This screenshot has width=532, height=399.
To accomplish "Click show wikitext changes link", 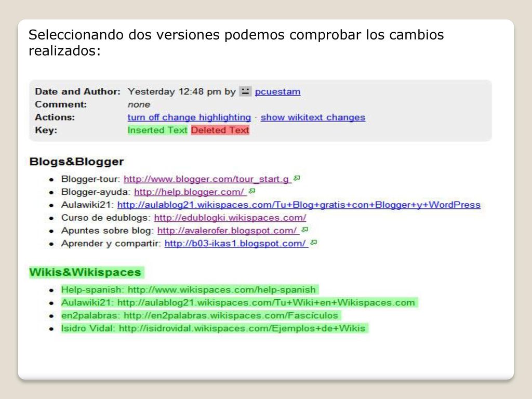I will coord(313,117).
